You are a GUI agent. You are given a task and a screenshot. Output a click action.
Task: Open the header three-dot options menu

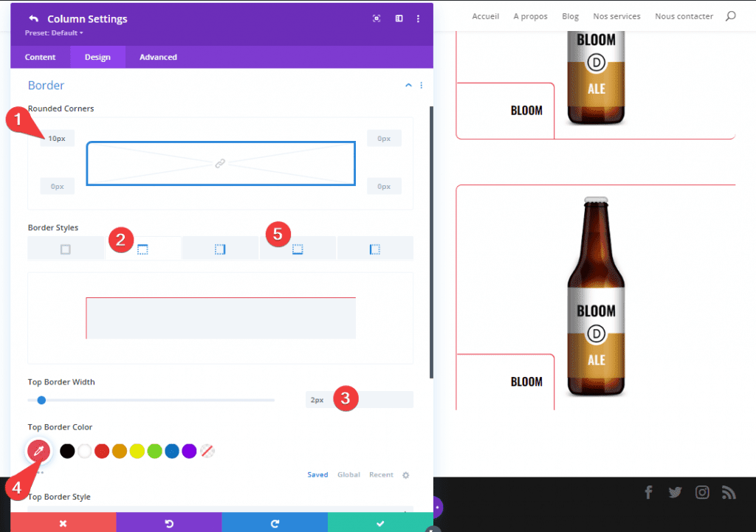point(418,18)
